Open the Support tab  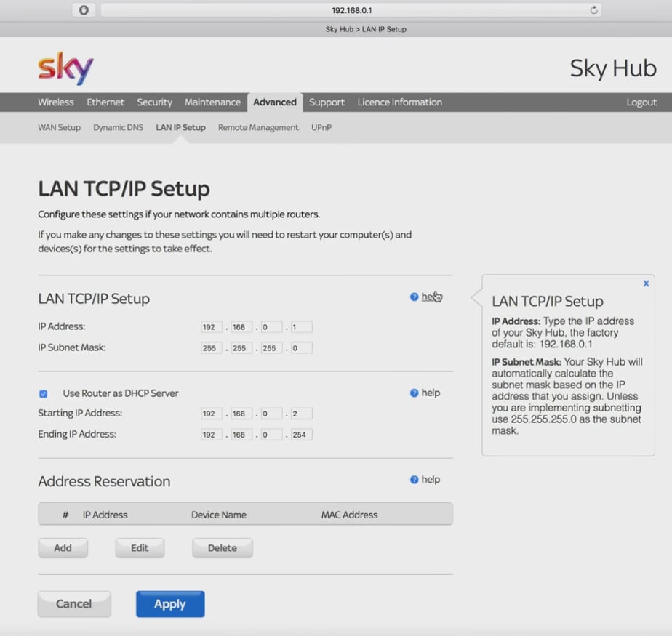point(327,102)
